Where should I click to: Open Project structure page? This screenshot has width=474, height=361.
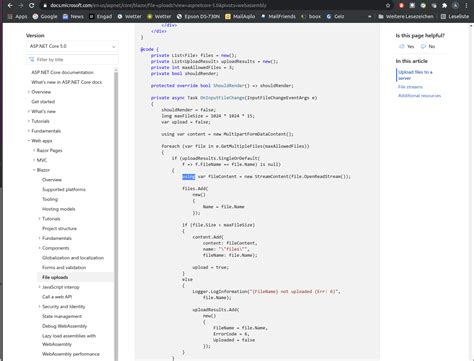coord(59,228)
